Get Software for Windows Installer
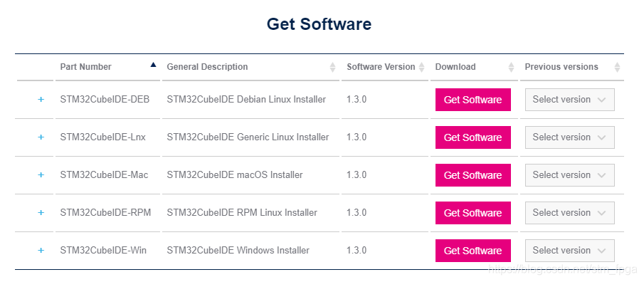 473,251
